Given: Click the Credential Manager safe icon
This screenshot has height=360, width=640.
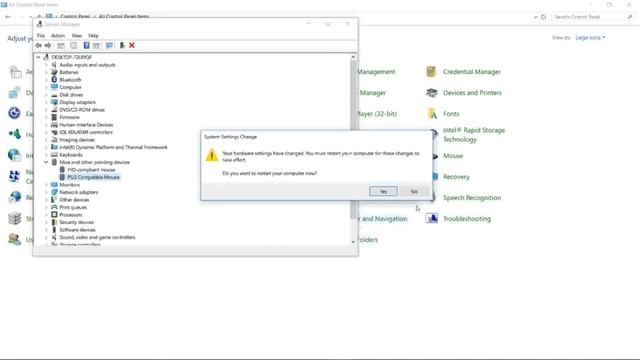Looking at the screenshot, I should click(431, 72).
